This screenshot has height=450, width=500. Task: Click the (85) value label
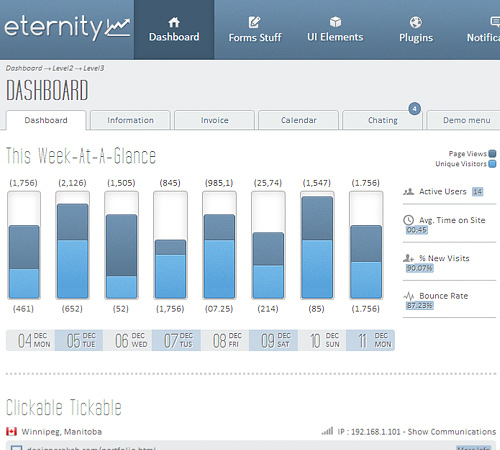coord(316,309)
